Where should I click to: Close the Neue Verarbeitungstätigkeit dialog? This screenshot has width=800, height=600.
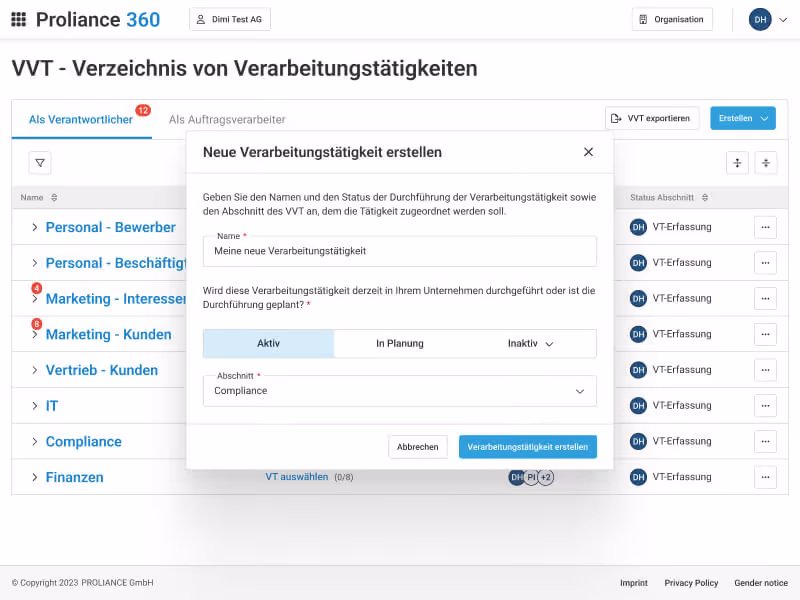coord(588,152)
